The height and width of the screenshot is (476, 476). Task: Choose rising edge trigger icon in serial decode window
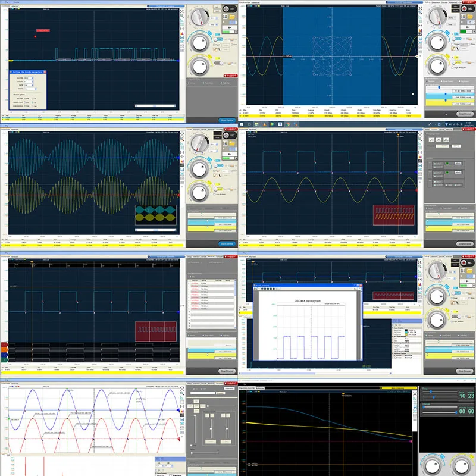(215, 49)
